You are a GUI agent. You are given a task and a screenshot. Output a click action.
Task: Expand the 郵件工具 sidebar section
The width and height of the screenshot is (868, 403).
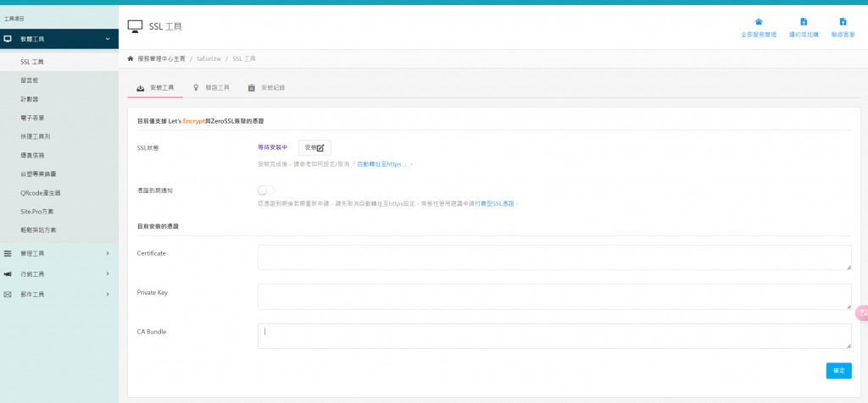tap(59, 294)
